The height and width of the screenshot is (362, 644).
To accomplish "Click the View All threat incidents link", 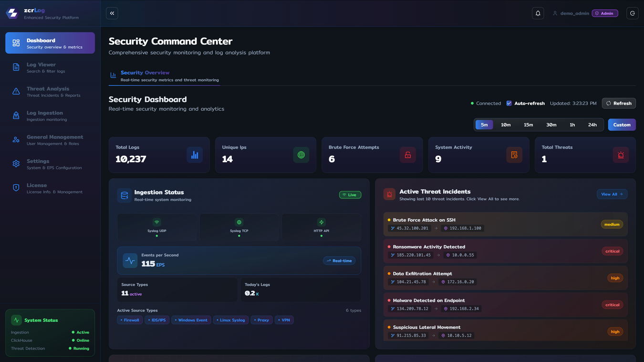I will point(612,194).
